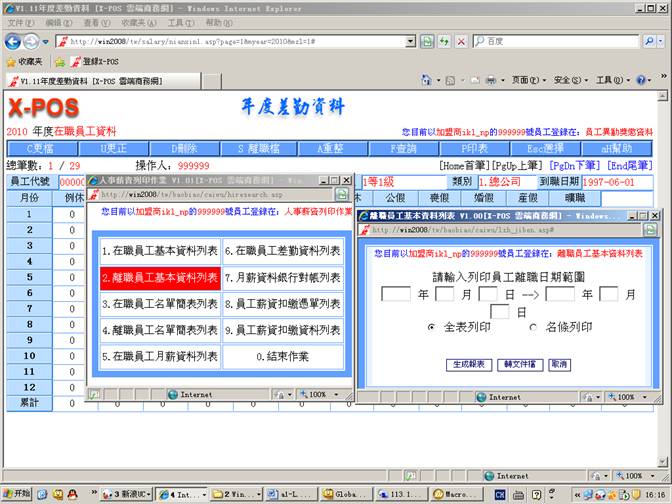Expand the 安全(S) dropdown menu

(x=571, y=80)
